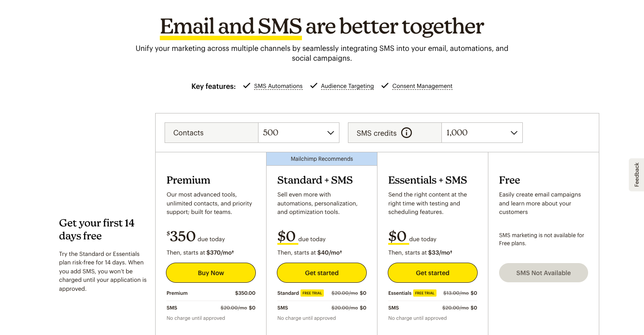644x335 pixels.
Task: Click the Mailchimp Recommends banner
Action: (x=322, y=159)
